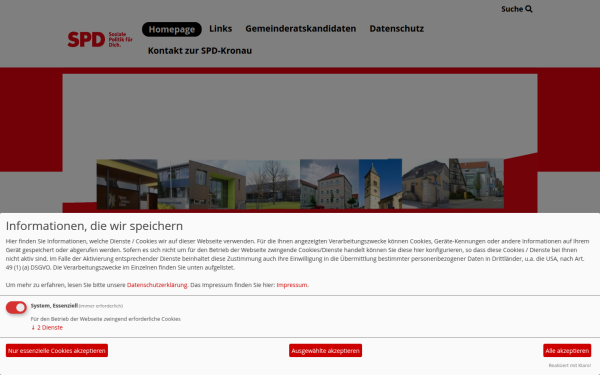Click Alle akzeptieren button
Screen dimensions: 600x375
pos(567,351)
